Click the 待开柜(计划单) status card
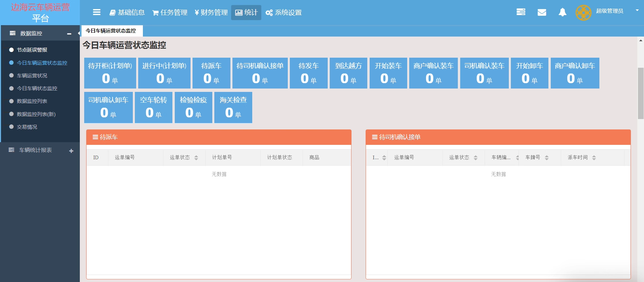Screen dimensions: 644x282 [110, 73]
